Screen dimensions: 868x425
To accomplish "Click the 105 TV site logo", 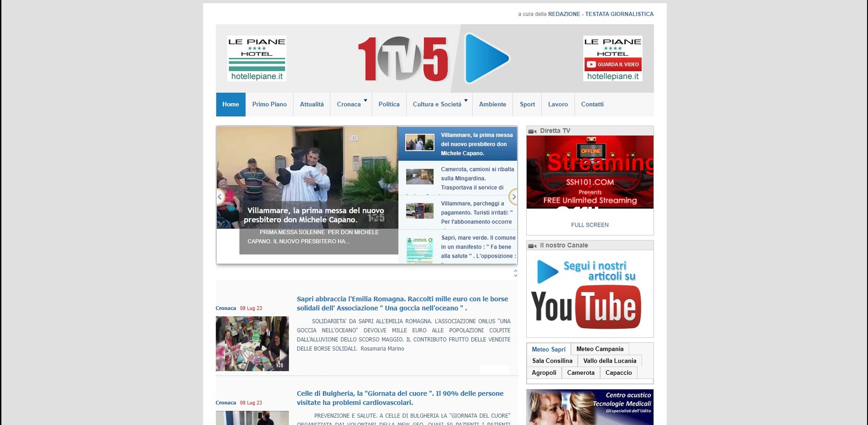I will [403, 59].
